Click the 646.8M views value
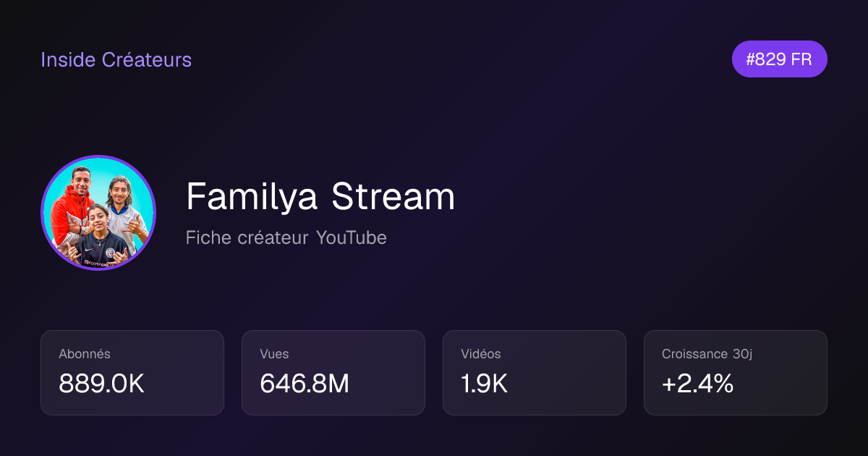Image resolution: width=868 pixels, height=456 pixels. 305,384
